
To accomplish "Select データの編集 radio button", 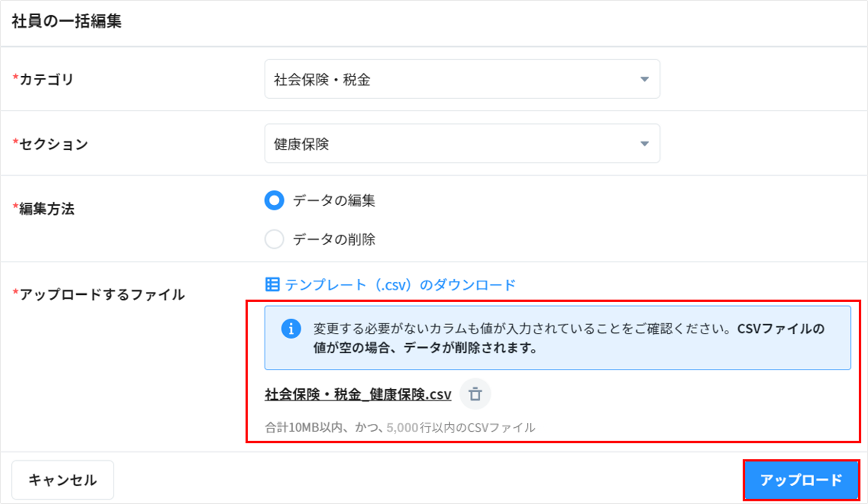I will point(274,200).
